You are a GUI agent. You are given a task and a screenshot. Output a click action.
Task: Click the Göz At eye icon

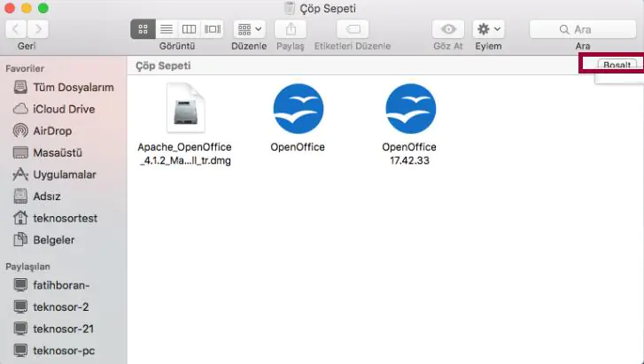point(448,29)
